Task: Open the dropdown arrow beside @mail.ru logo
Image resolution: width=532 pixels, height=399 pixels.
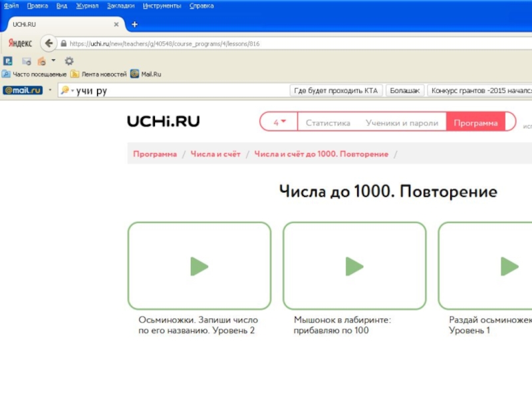Action: click(x=49, y=90)
